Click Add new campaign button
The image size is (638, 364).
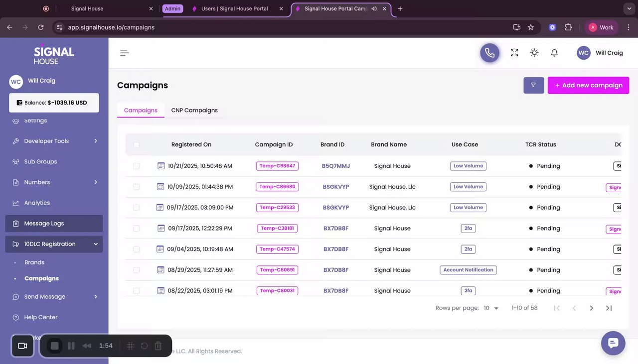(588, 85)
